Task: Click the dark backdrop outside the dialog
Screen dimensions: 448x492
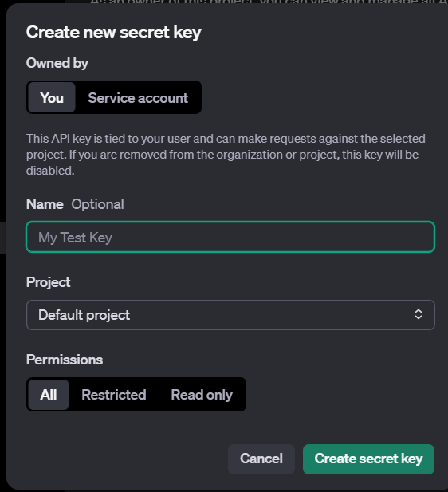Action: point(3,125)
